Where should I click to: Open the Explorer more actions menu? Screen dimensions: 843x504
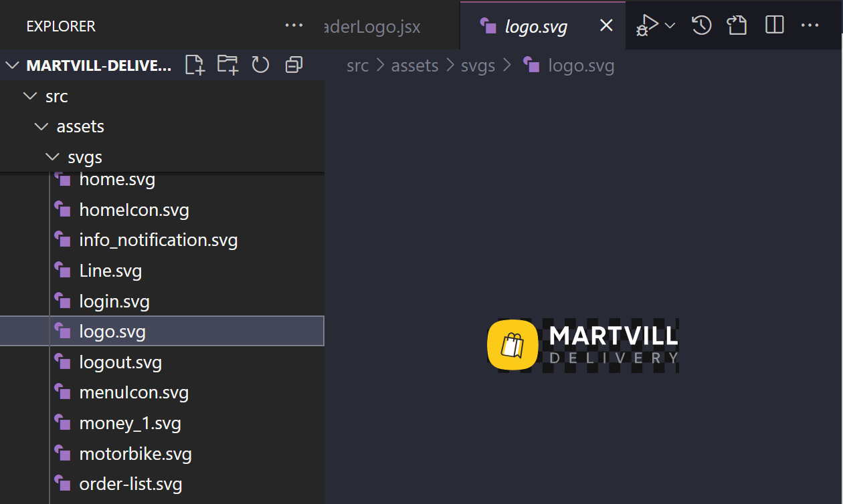click(294, 26)
